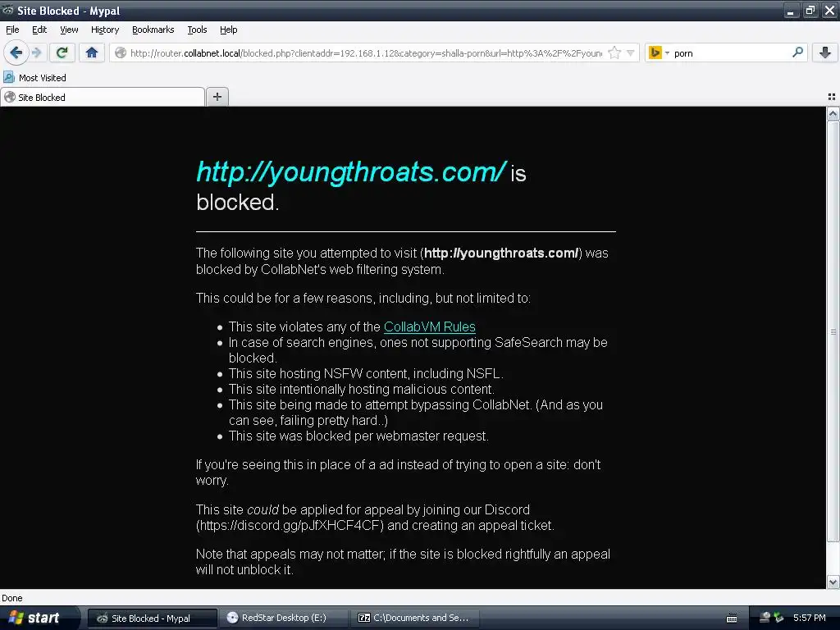
Task: Close the Mypal window
Action: tap(829, 10)
